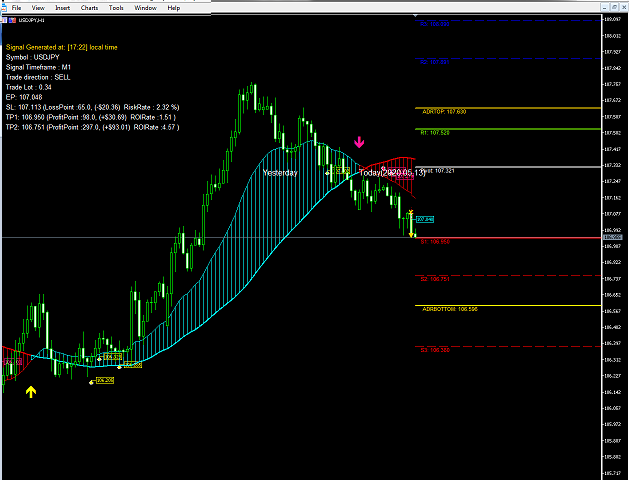Restore the chart window size
Screen dimensions: 640x480
(x=614, y=7)
